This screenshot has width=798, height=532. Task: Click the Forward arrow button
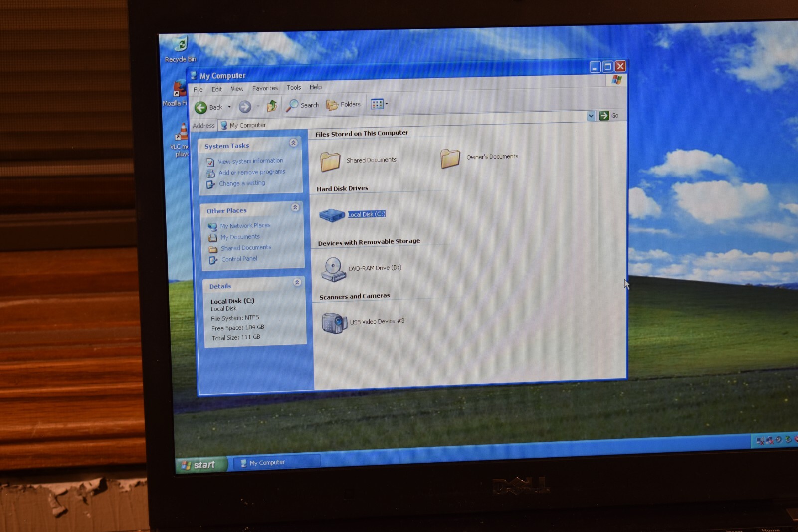[x=244, y=106]
